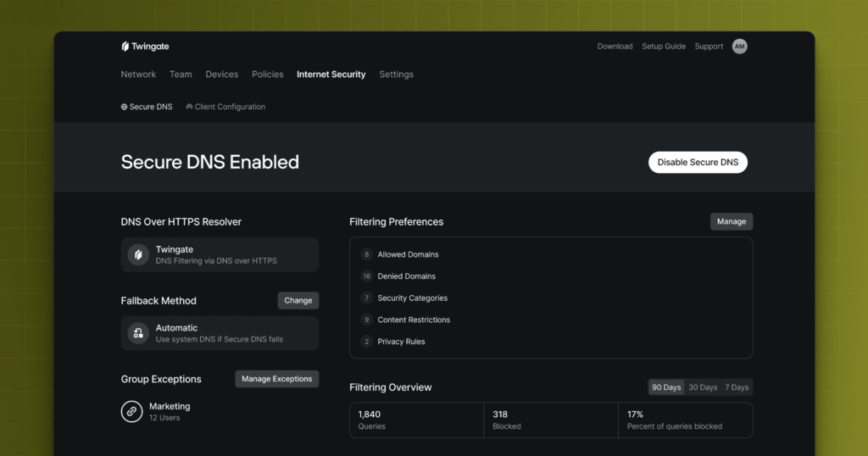Click Change next to Fallback Method

(x=298, y=301)
